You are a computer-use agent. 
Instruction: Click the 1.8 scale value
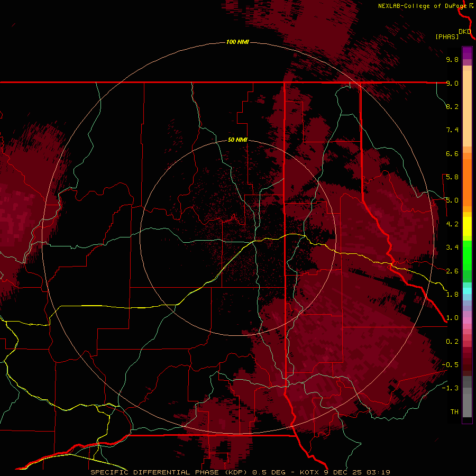pos(452,295)
